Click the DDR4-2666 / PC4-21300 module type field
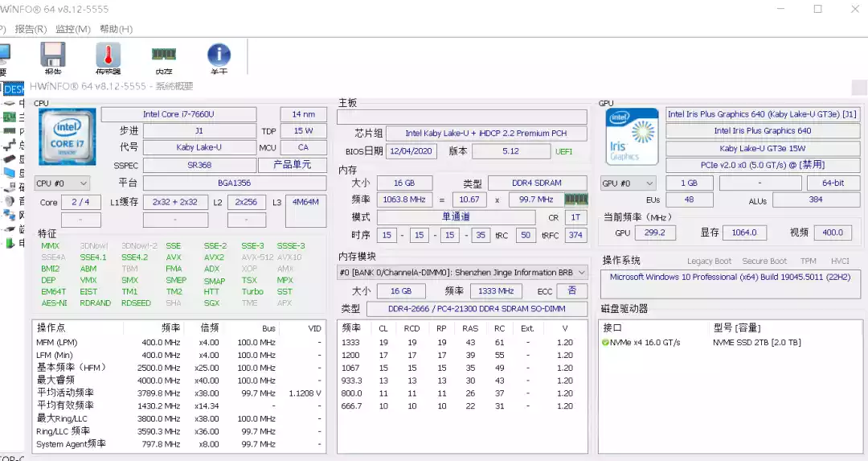The width and height of the screenshot is (868, 461). point(477,309)
